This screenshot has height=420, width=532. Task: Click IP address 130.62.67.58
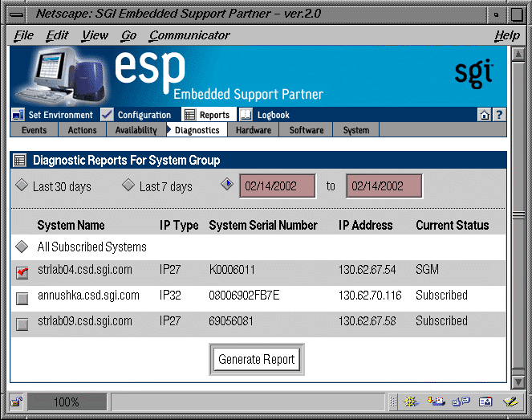pos(368,321)
